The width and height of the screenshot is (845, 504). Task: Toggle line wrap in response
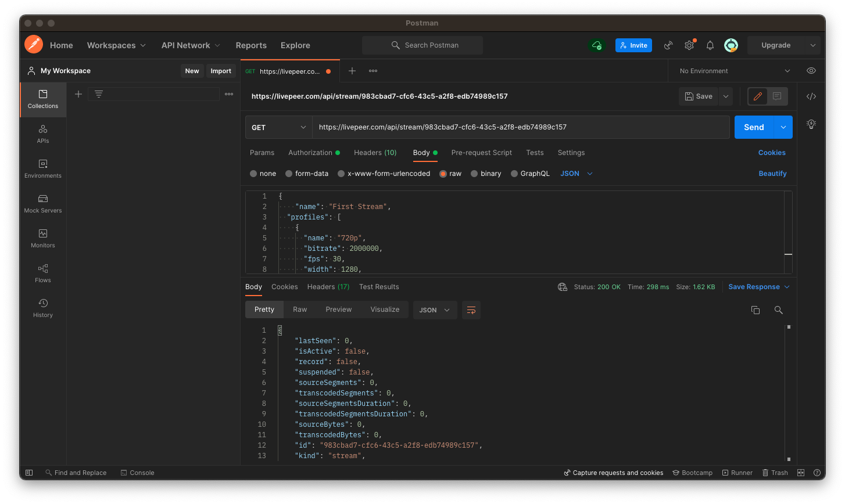pos(471,310)
